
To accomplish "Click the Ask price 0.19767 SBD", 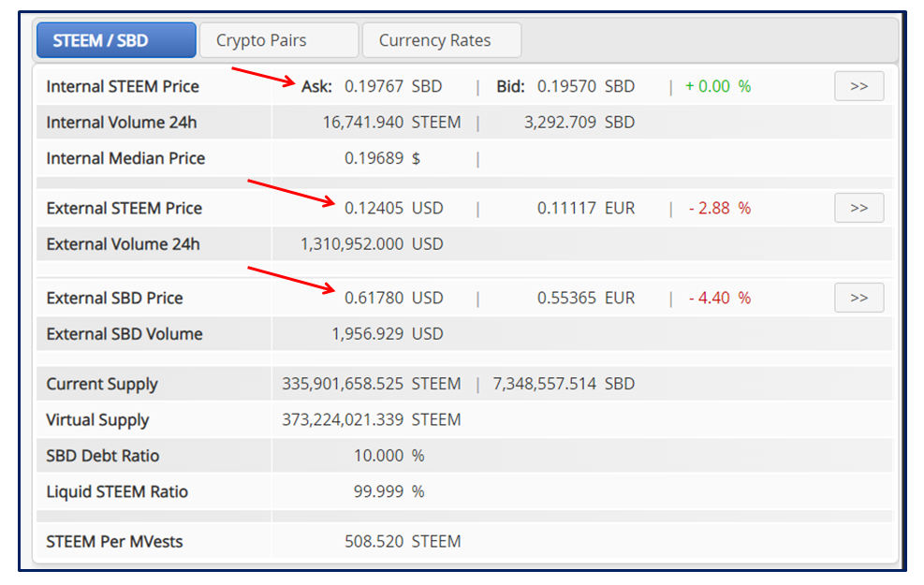I will 393,87.
